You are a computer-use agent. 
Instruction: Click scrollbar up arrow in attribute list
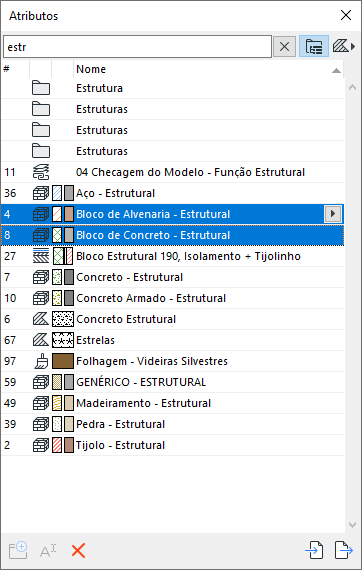(352, 87)
